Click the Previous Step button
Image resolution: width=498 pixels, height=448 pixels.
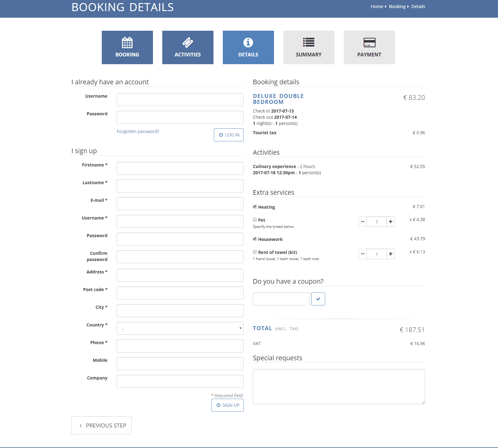point(101,425)
